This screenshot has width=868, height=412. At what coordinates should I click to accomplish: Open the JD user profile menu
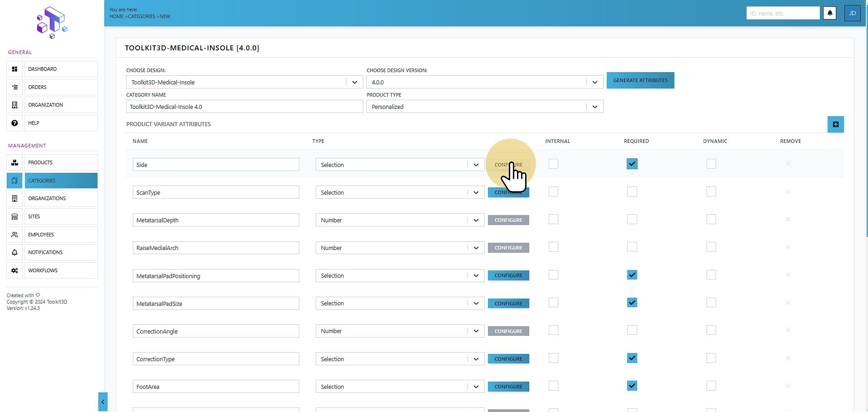(852, 13)
